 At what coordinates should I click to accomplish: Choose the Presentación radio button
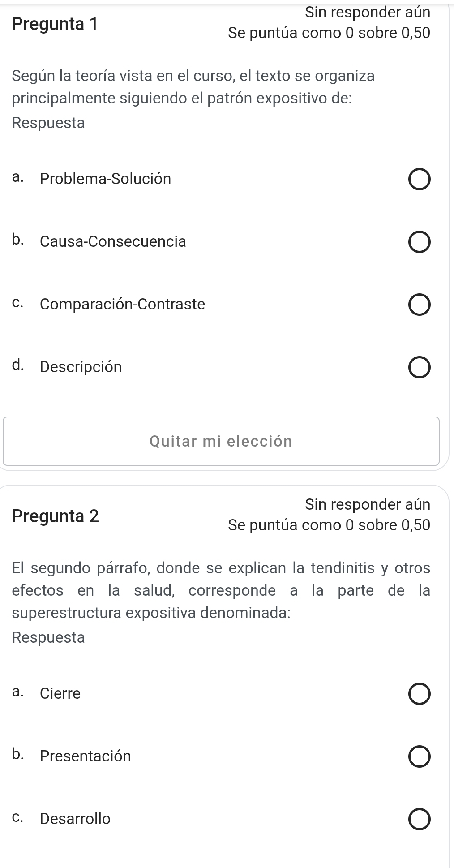tap(420, 757)
